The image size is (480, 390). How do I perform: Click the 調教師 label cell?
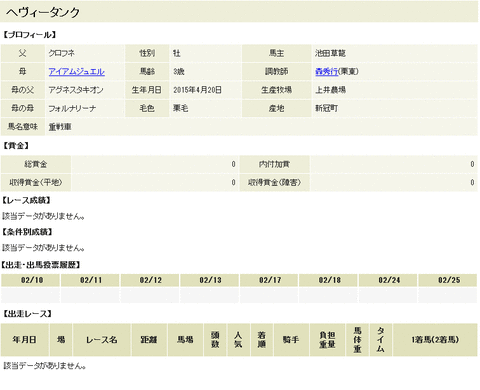[x=276, y=72]
